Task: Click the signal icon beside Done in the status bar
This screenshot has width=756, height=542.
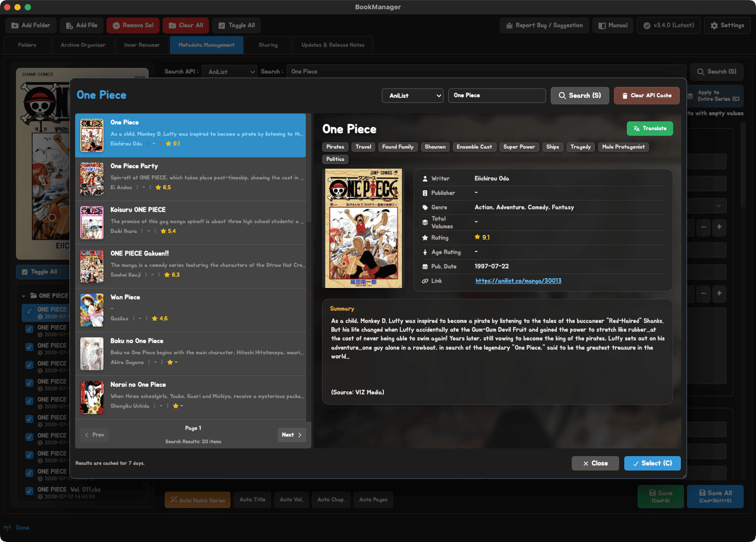Action: pyautogui.click(x=7, y=528)
